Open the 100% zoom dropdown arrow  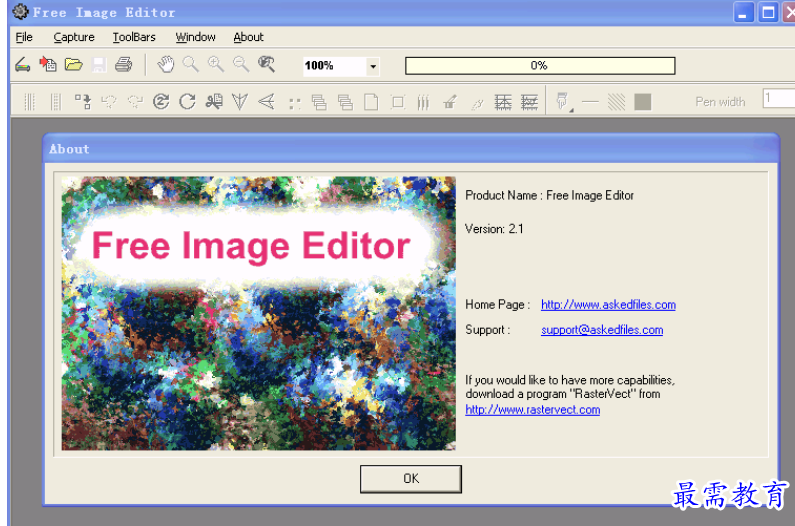pyautogui.click(x=373, y=66)
